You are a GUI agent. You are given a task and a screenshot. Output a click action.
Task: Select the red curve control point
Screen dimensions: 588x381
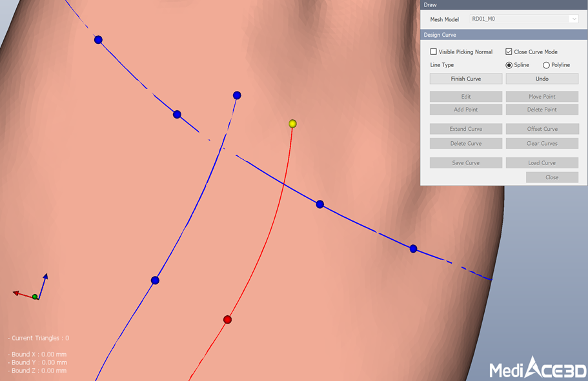[x=227, y=320]
